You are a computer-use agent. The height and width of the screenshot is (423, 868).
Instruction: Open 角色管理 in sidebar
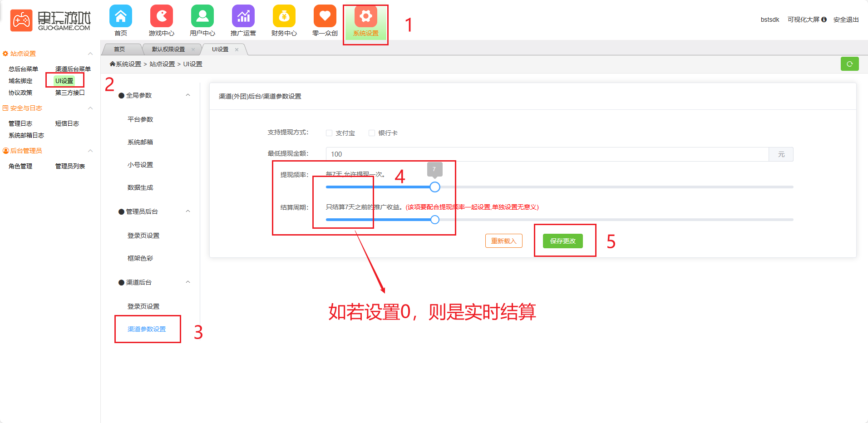point(20,166)
